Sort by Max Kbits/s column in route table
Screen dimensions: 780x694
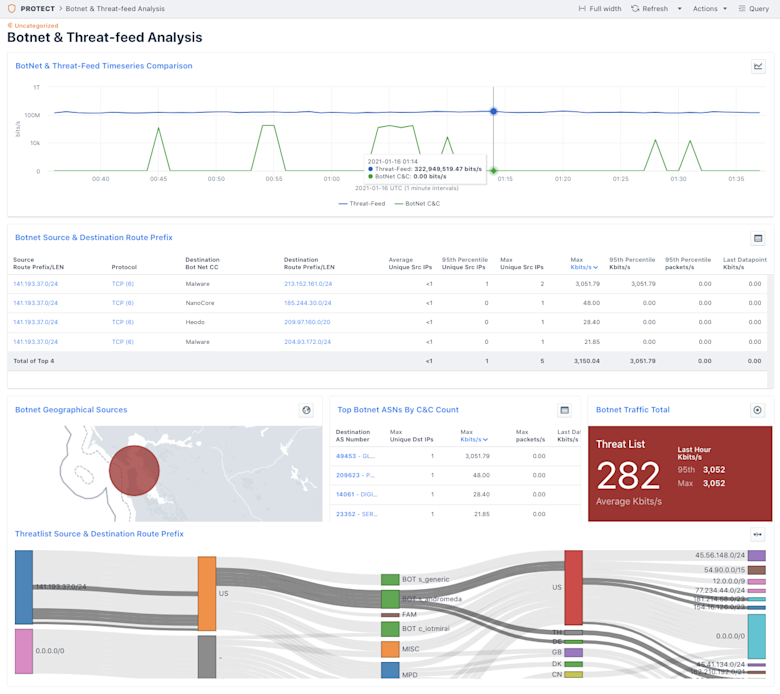pos(584,264)
